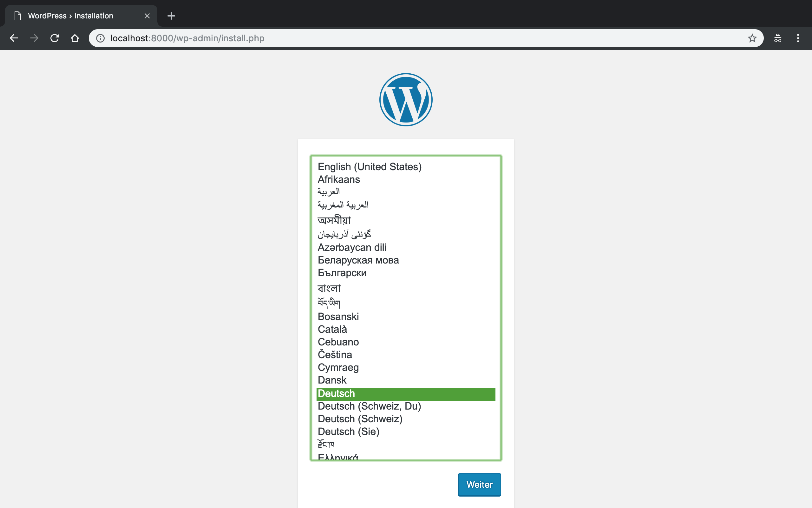Open the incognito profile icon
812x508 pixels.
click(x=777, y=38)
